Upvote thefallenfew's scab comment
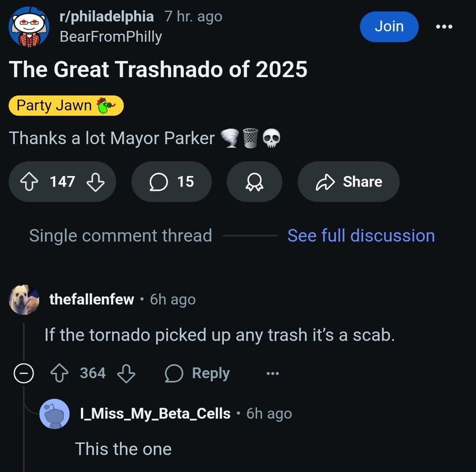 (x=59, y=374)
